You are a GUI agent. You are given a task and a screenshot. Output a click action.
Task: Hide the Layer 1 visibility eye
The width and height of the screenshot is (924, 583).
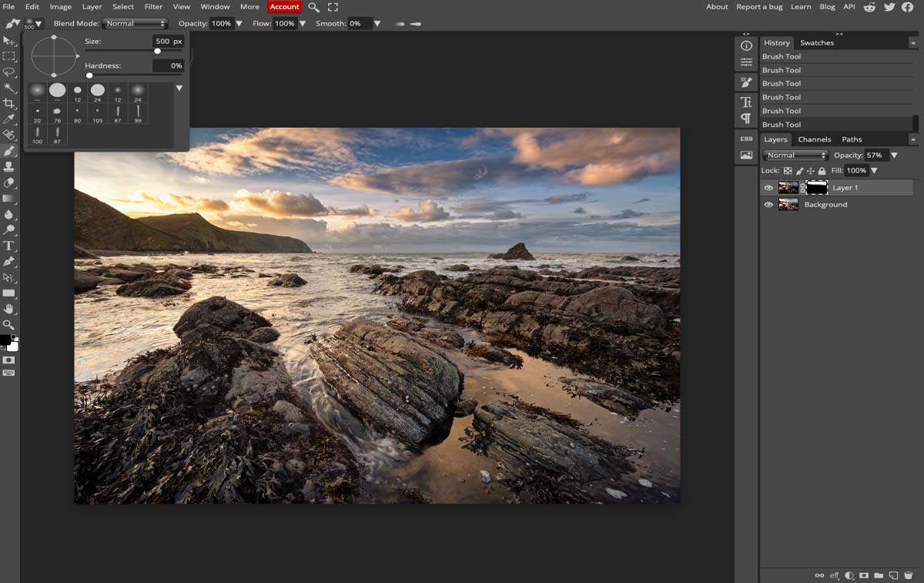[x=768, y=188]
